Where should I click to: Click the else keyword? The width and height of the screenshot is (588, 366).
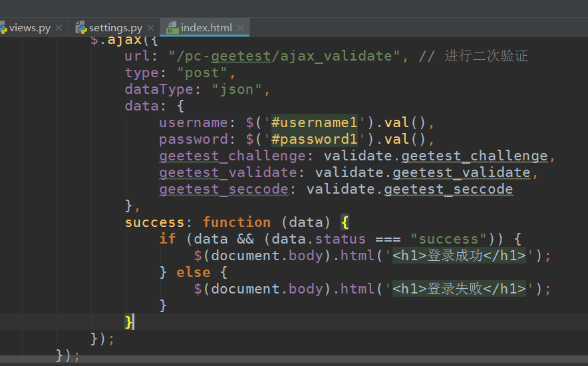194,272
